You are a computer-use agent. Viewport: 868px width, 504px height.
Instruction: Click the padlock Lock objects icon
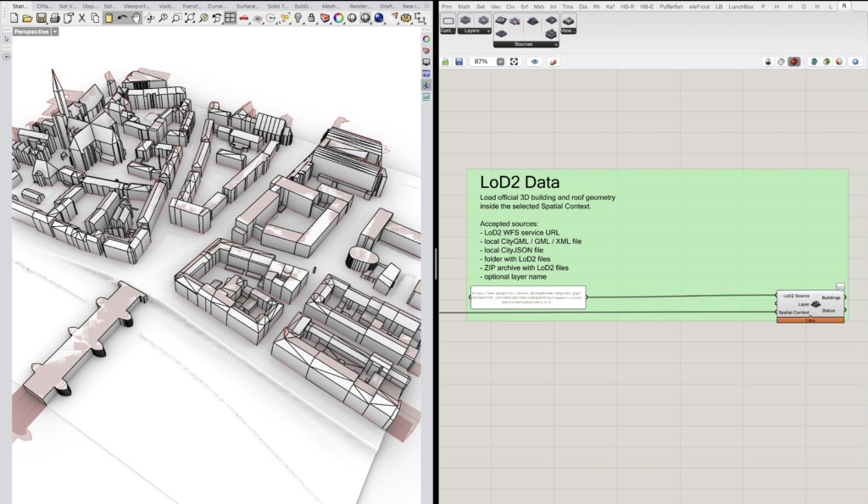311,19
